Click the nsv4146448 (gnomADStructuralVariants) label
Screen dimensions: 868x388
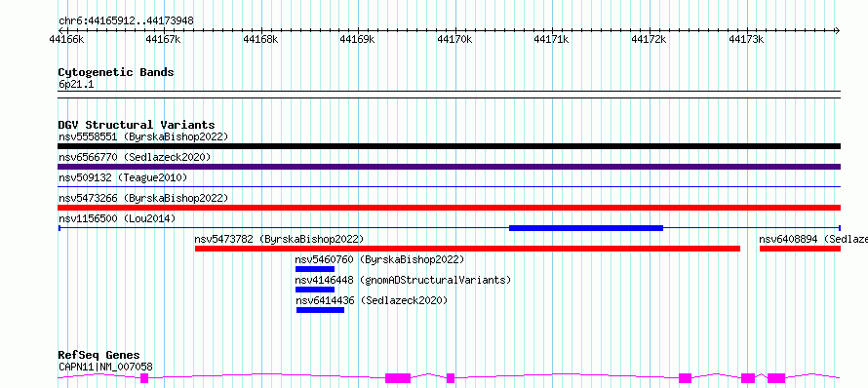coord(403,280)
